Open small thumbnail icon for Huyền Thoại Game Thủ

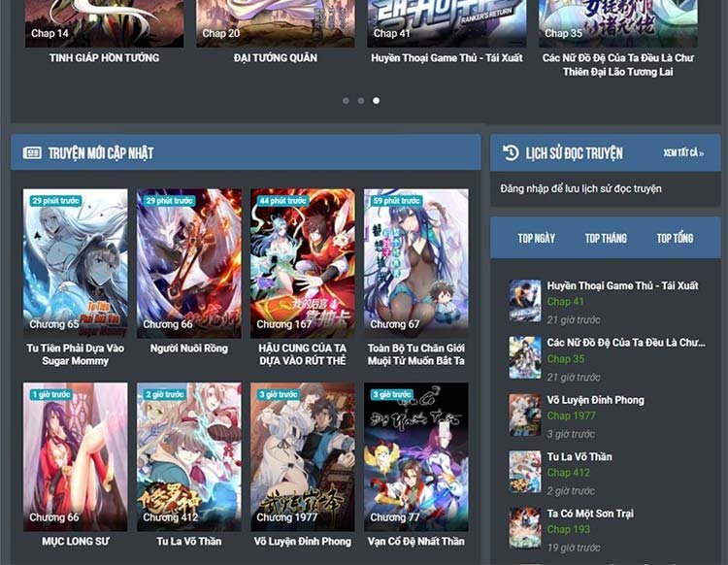click(525, 301)
